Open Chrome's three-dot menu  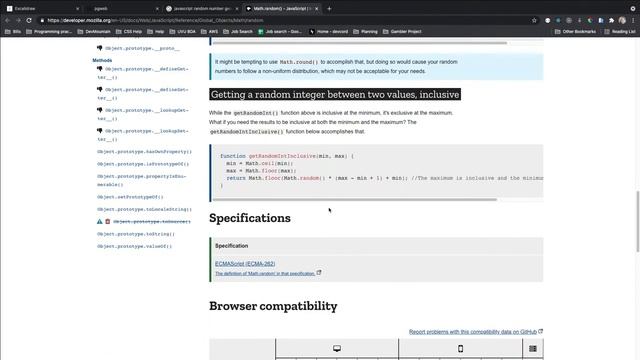[x=633, y=20]
